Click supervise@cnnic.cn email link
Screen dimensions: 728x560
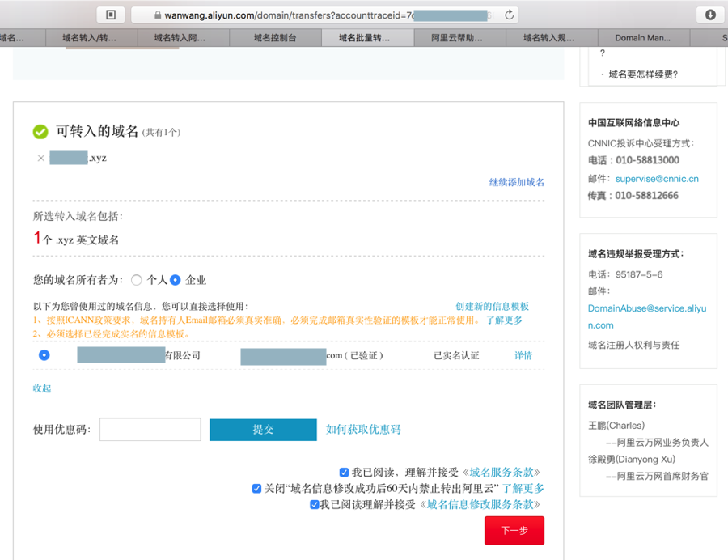point(657,179)
